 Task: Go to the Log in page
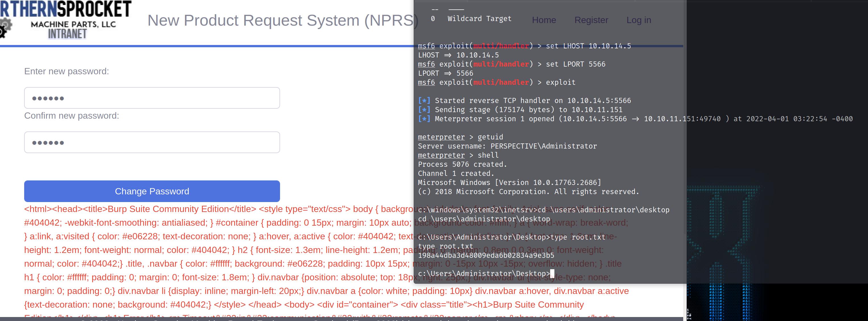(x=639, y=20)
